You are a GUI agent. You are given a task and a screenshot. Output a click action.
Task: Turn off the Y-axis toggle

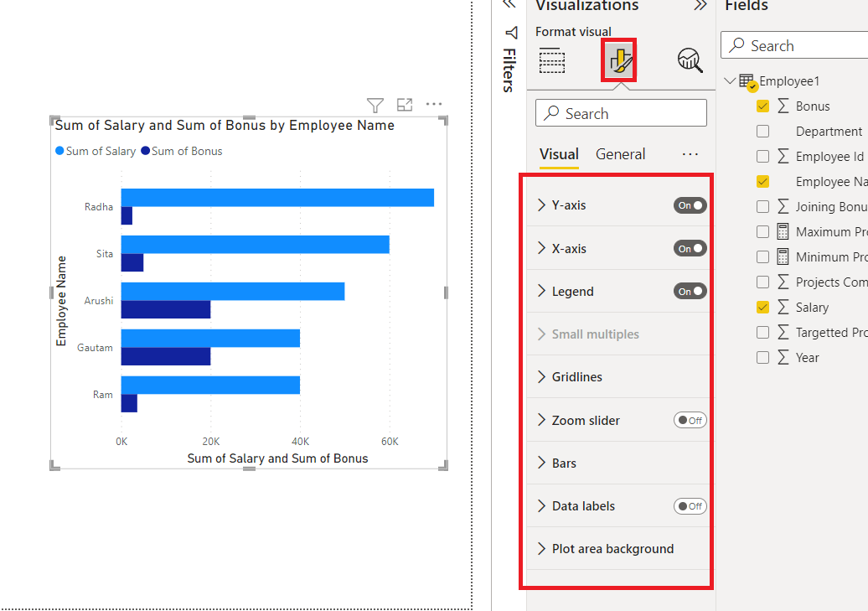tap(690, 205)
